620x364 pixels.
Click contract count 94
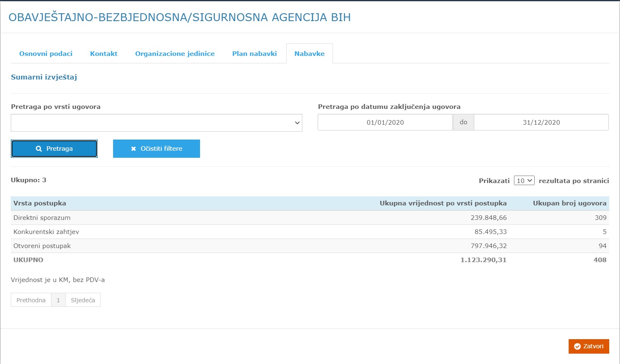[x=603, y=246]
